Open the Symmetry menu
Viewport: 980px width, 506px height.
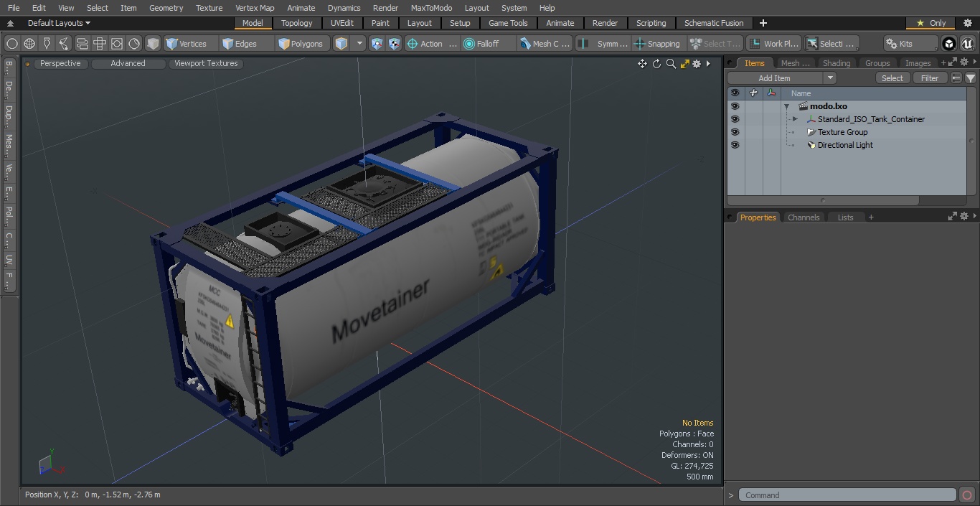click(x=603, y=44)
